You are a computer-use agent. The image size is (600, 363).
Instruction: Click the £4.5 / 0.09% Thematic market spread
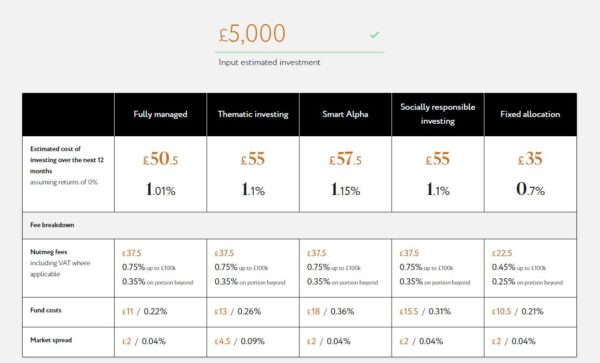point(240,341)
